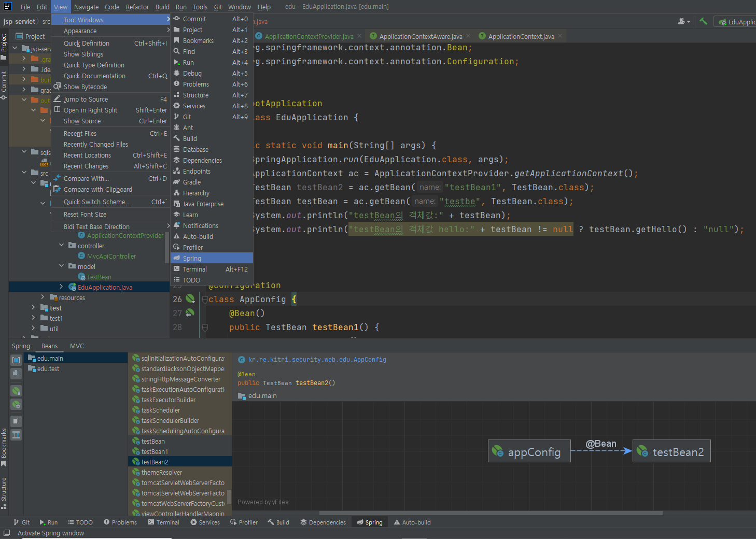Open the Refactor menu in menu bar

[137, 7]
